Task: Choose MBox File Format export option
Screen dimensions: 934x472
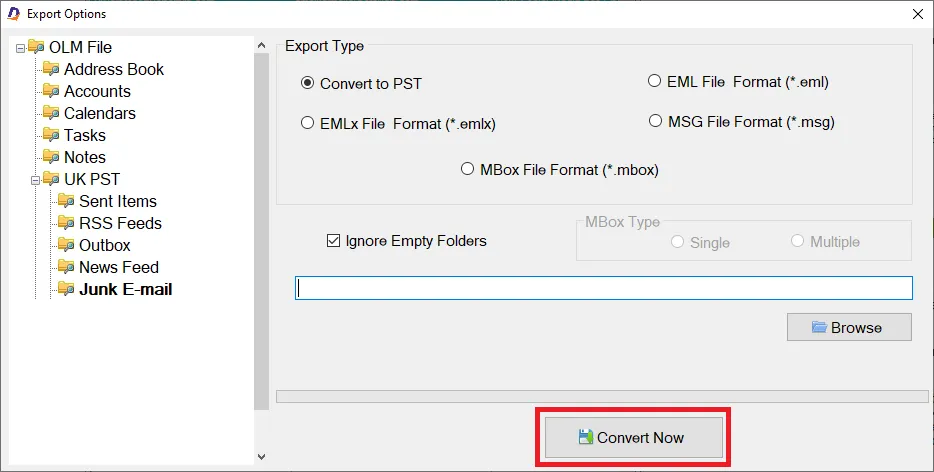Action: 468,169
